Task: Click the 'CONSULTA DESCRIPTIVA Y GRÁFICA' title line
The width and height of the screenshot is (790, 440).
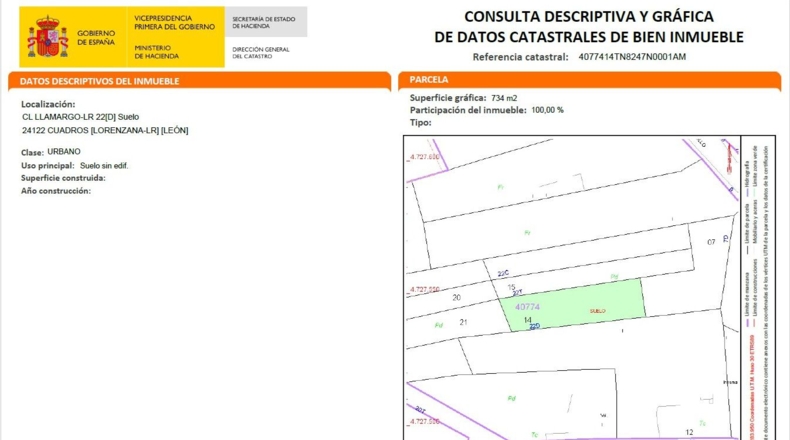Action: [588, 17]
